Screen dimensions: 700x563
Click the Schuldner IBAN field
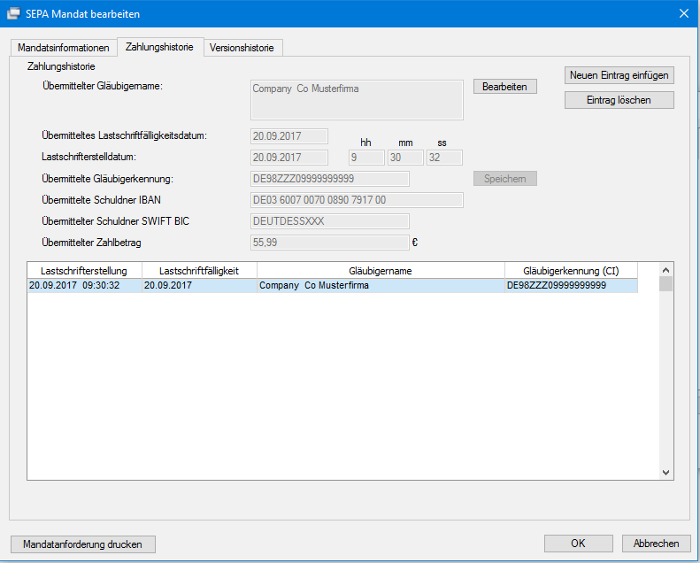(x=357, y=200)
